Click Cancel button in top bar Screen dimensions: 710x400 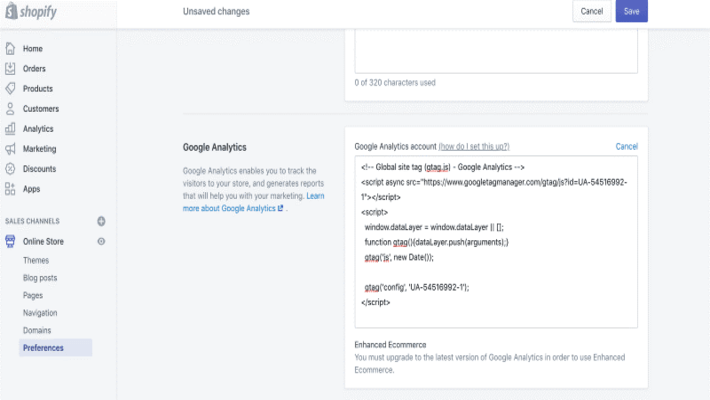(591, 11)
